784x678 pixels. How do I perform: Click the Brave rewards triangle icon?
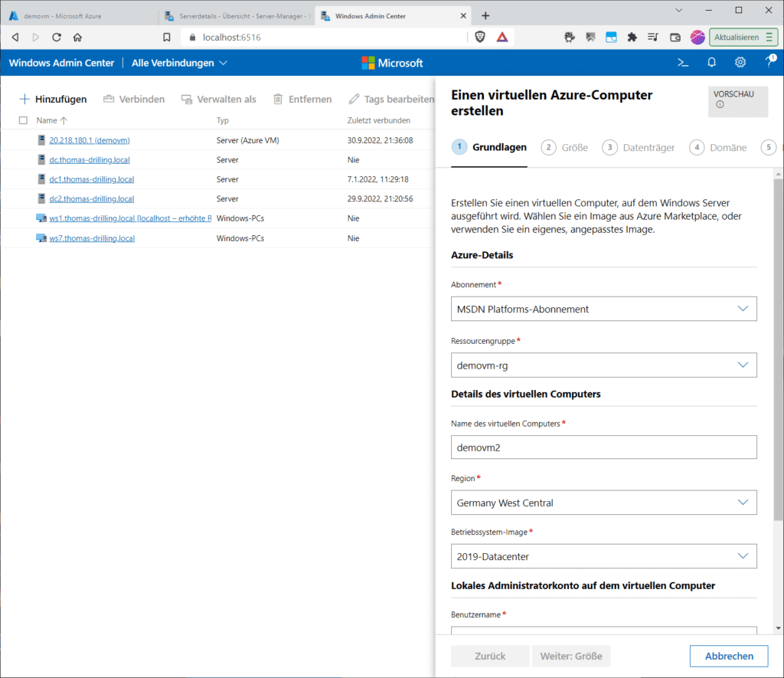pos(502,37)
